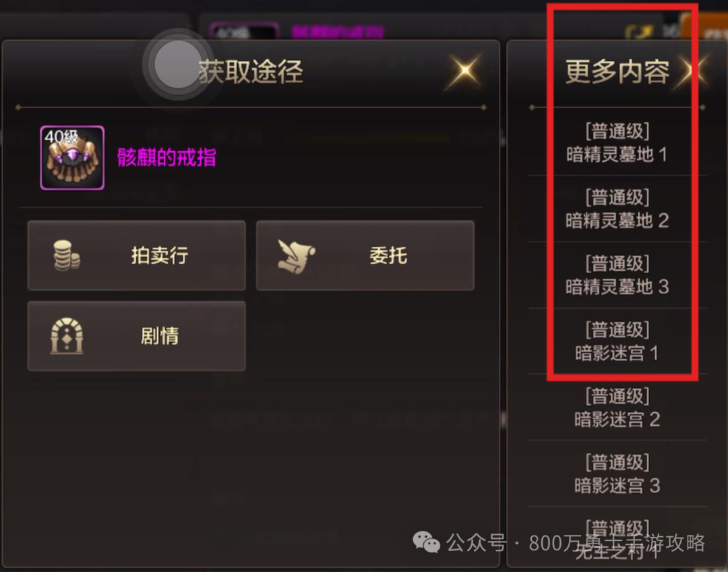Select 暗影迷宫 2 normal dungeon
This screenshot has width=728, height=572.
[x=617, y=407]
